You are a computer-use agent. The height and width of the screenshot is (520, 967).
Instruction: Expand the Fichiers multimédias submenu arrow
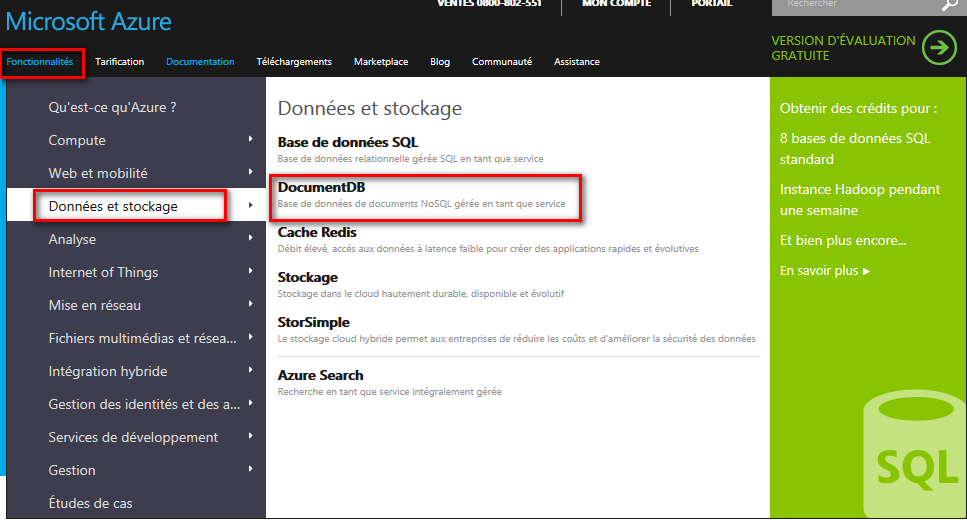250,337
